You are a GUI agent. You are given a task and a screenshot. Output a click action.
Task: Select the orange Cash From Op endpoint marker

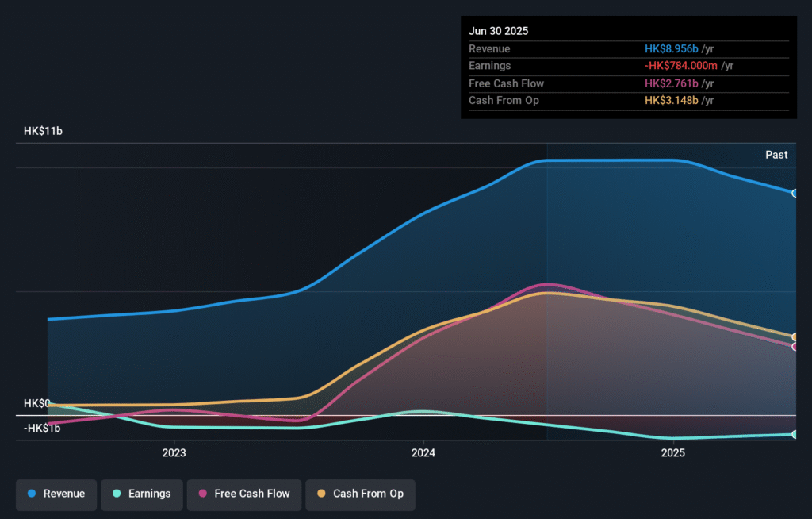click(795, 337)
